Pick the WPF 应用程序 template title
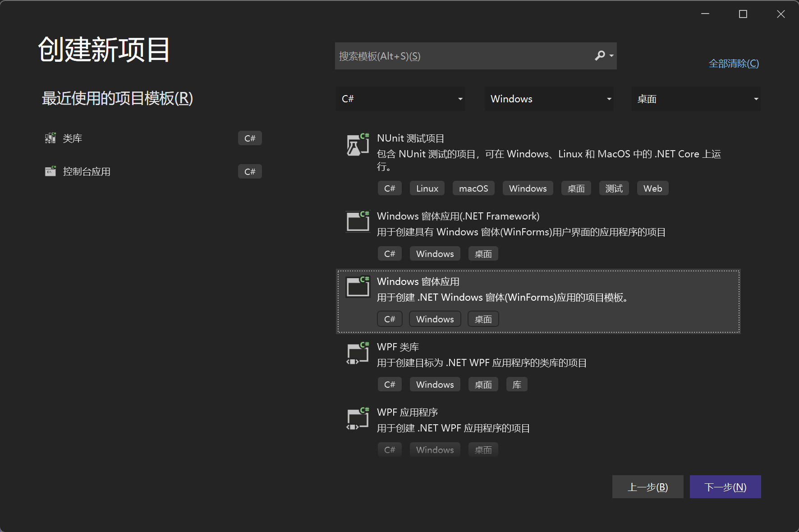The height and width of the screenshot is (532, 799). pyautogui.click(x=407, y=413)
